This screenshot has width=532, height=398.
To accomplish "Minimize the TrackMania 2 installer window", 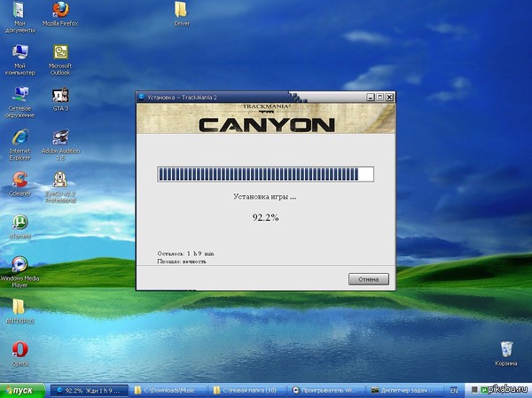I will (371, 98).
